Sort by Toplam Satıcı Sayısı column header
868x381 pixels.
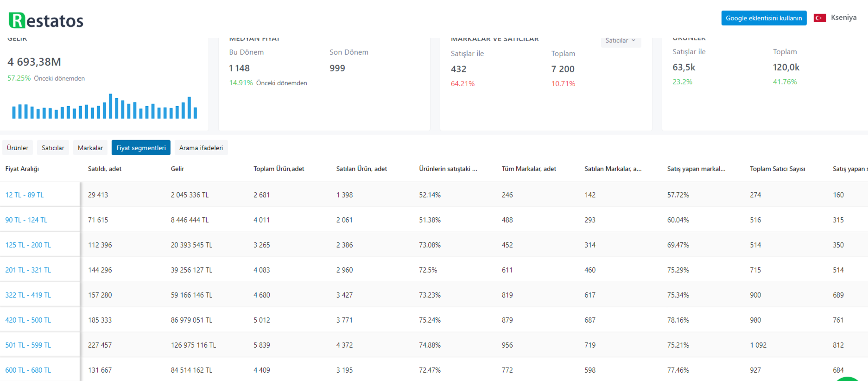778,169
